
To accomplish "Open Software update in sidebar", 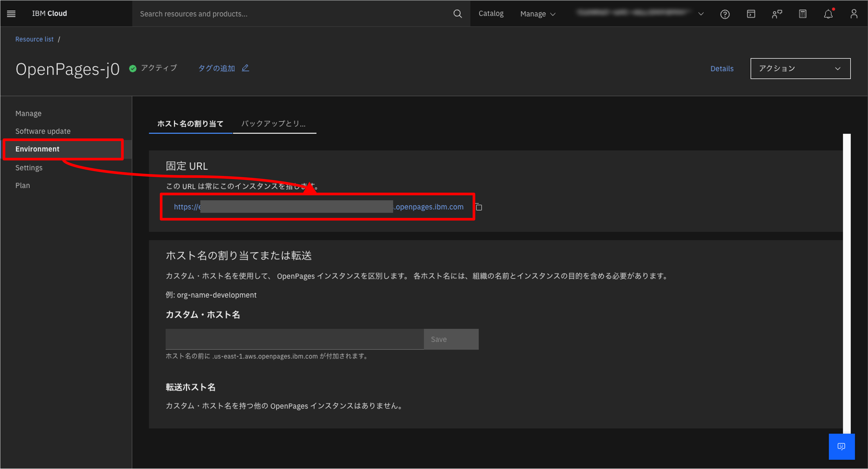I will coord(43,131).
